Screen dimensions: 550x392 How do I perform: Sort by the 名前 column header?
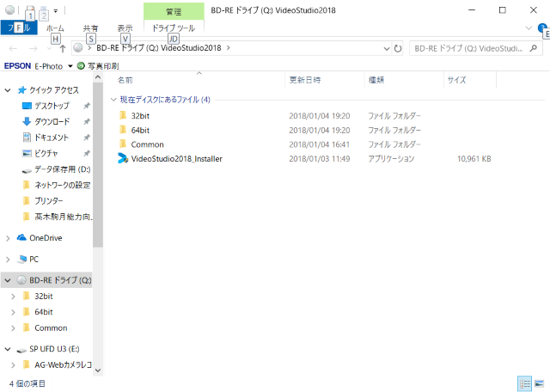click(125, 80)
